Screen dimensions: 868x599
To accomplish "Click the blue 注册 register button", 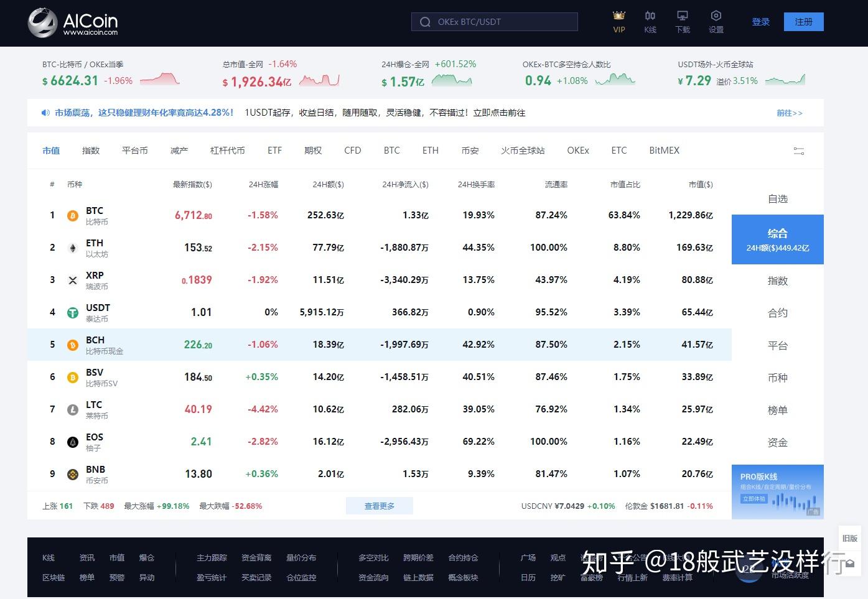I will tap(804, 22).
